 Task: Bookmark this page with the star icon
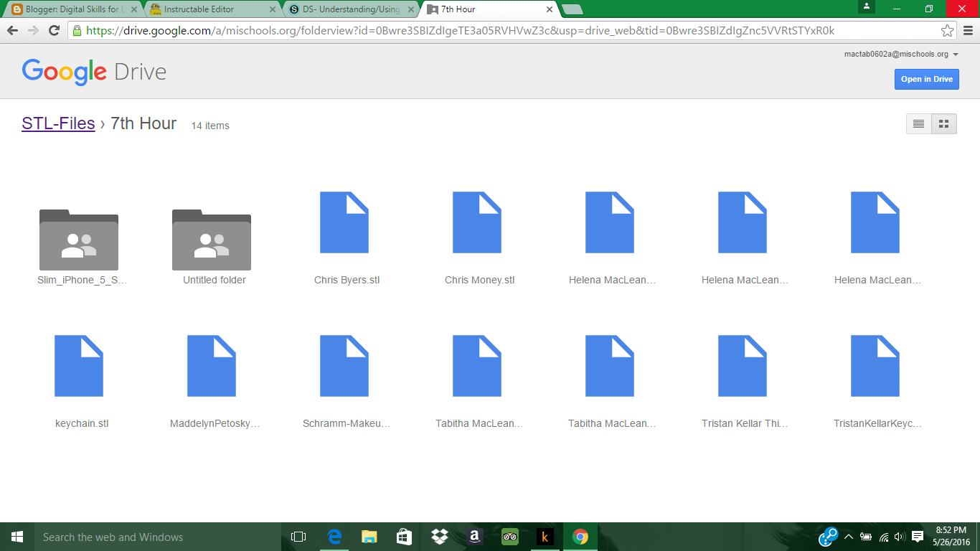(x=947, y=31)
